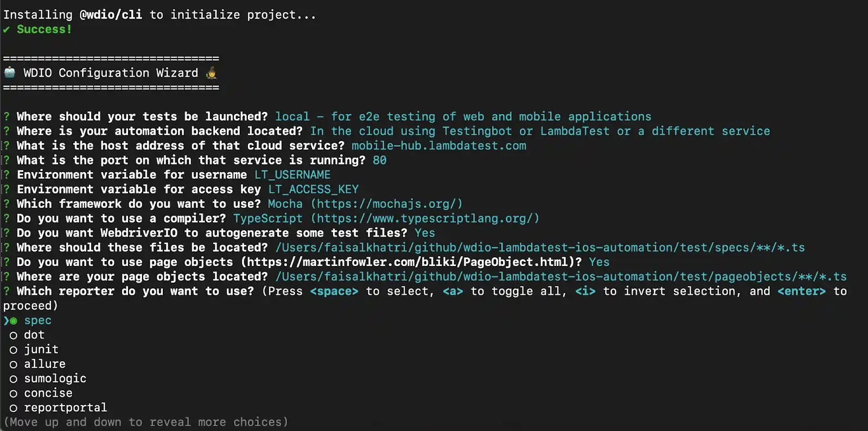Click the green checkmark beside Success!
The width and height of the screenshot is (868, 431).
pos(6,29)
